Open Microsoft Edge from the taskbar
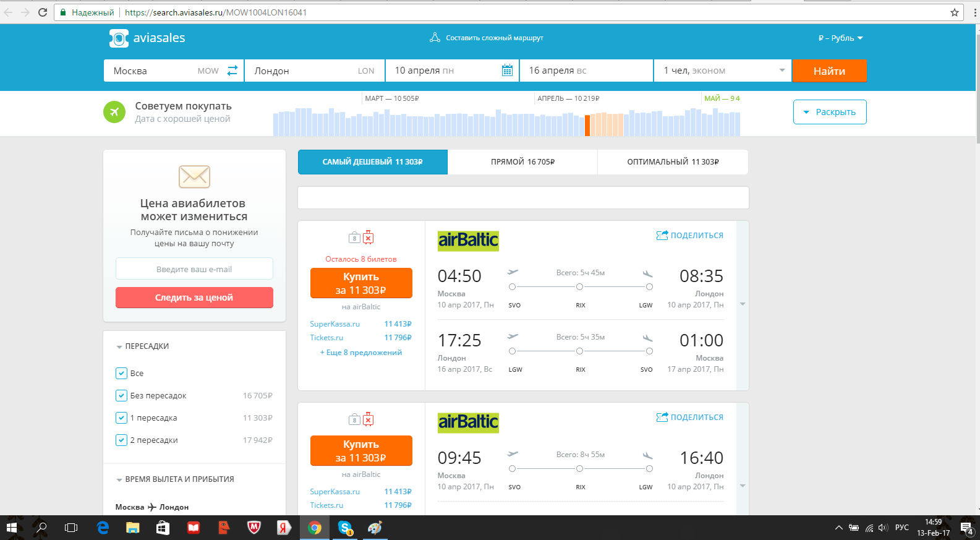The image size is (980, 540). pyautogui.click(x=103, y=528)
